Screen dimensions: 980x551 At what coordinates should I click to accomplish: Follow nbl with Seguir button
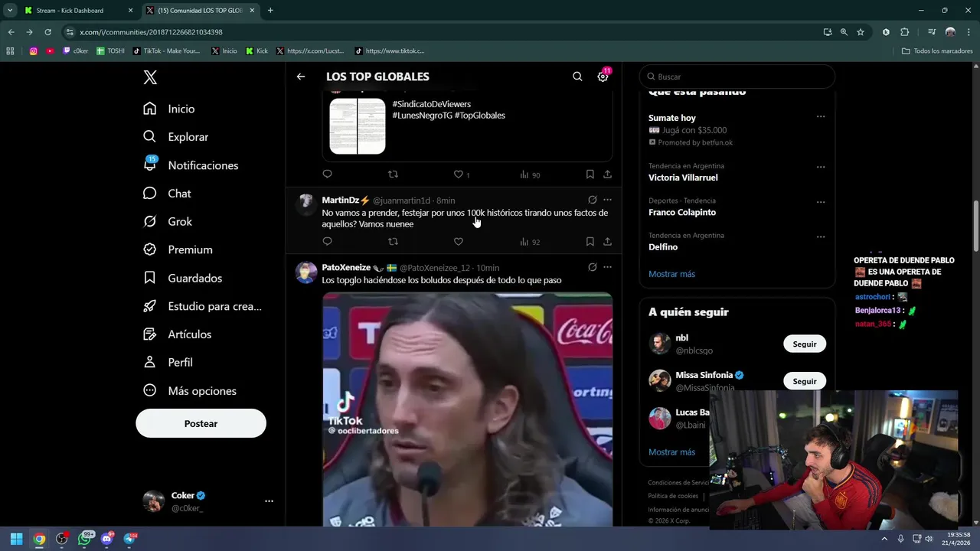805,344
